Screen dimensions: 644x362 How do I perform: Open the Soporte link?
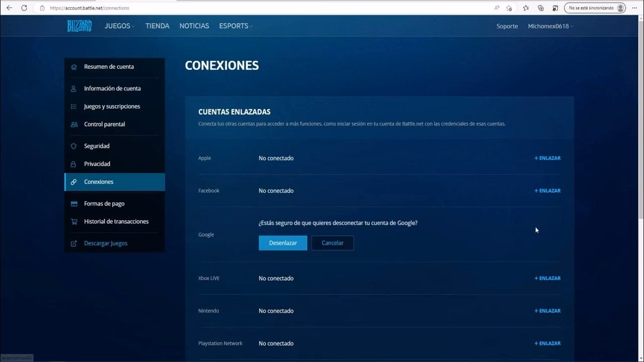coord(507,26)
